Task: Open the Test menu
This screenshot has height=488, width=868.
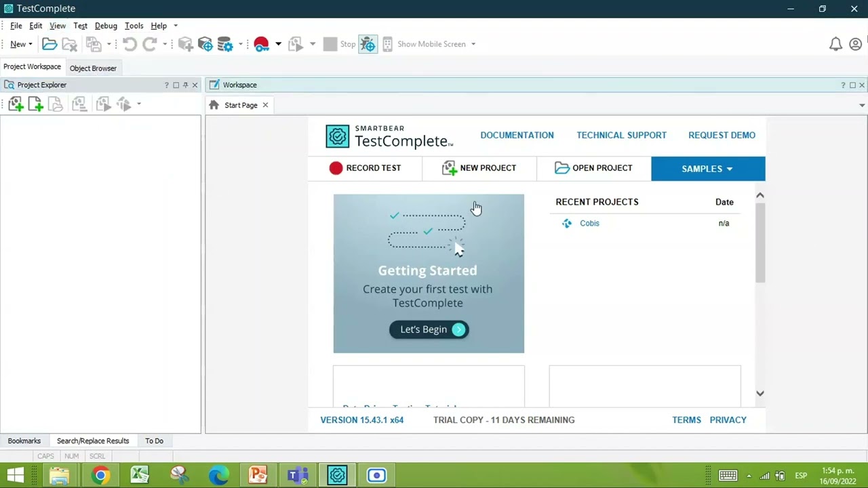Action: click(80, 26)
